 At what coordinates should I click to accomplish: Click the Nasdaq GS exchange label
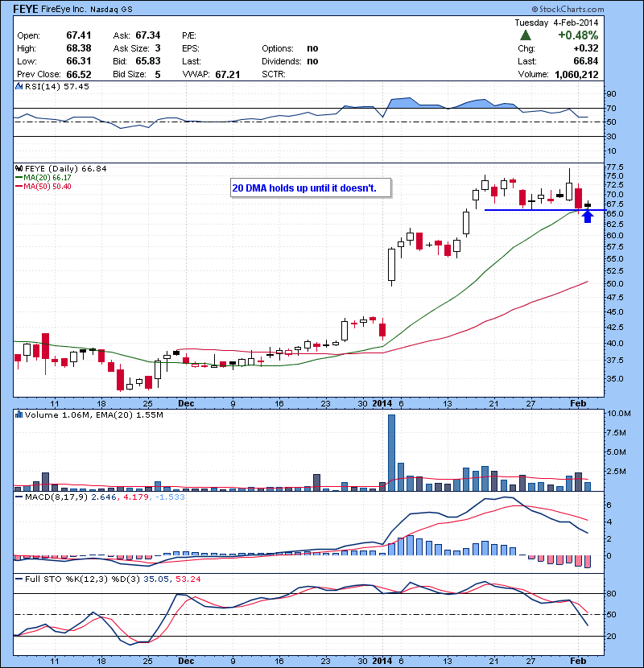111,10
